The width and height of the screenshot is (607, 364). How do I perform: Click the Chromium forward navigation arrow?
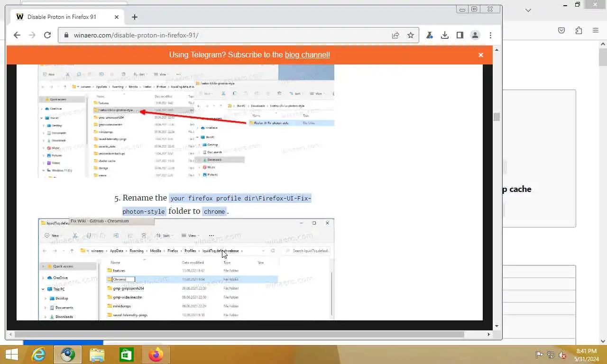tap(32, 35)
